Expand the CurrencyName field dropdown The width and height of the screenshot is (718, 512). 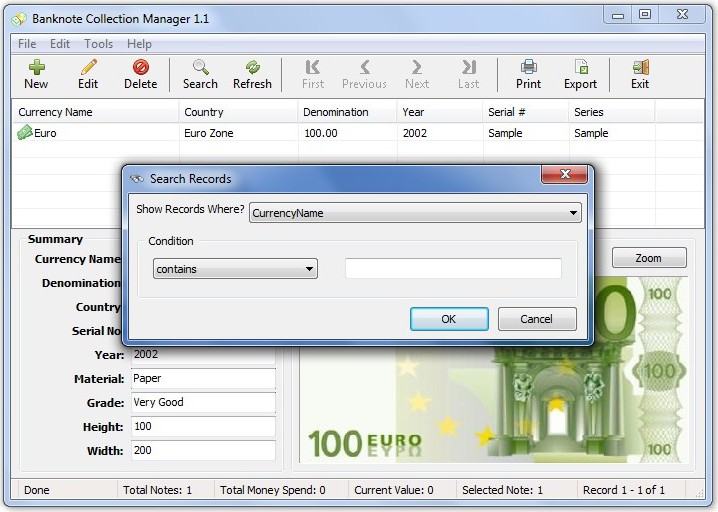click(573, 213)
